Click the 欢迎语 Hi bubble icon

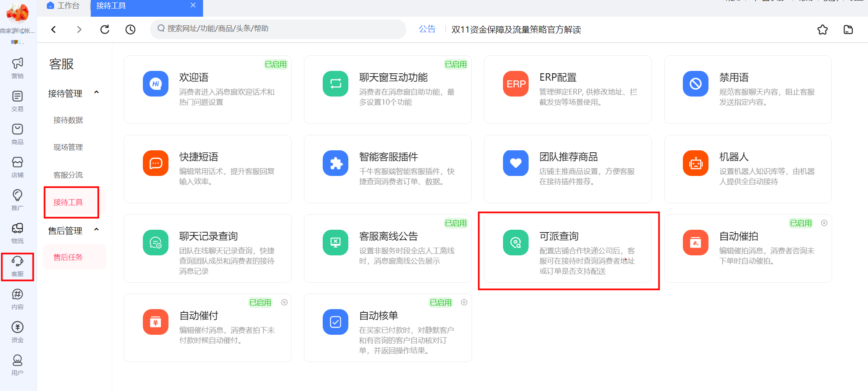155,83
